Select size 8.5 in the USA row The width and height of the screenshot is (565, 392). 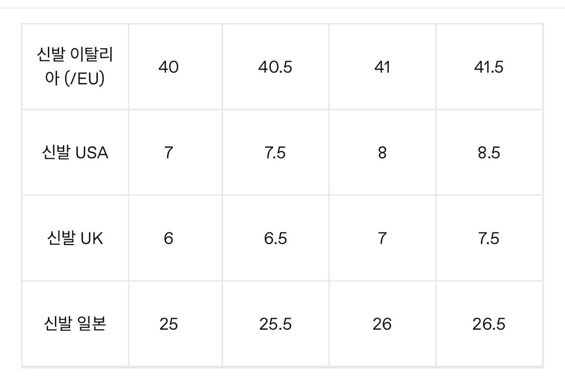[489, 153]
